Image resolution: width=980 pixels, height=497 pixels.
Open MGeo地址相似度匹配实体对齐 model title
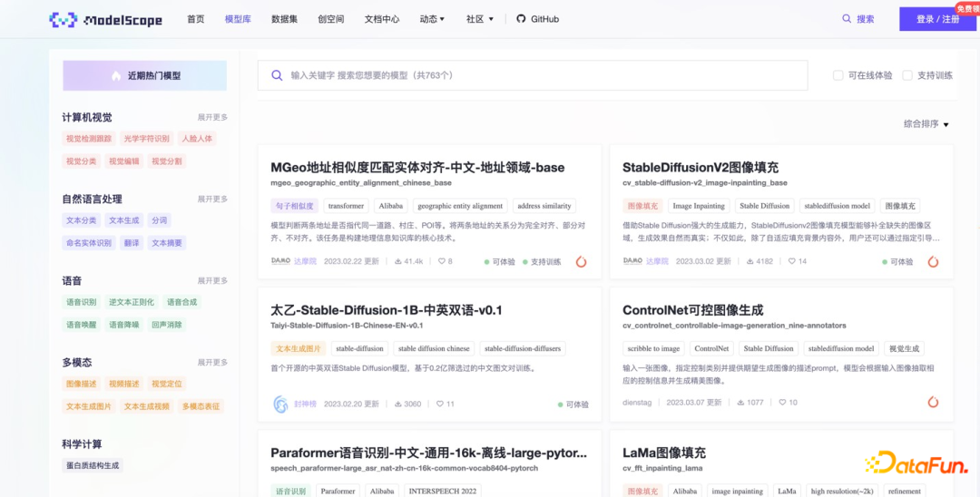point(417,168)
